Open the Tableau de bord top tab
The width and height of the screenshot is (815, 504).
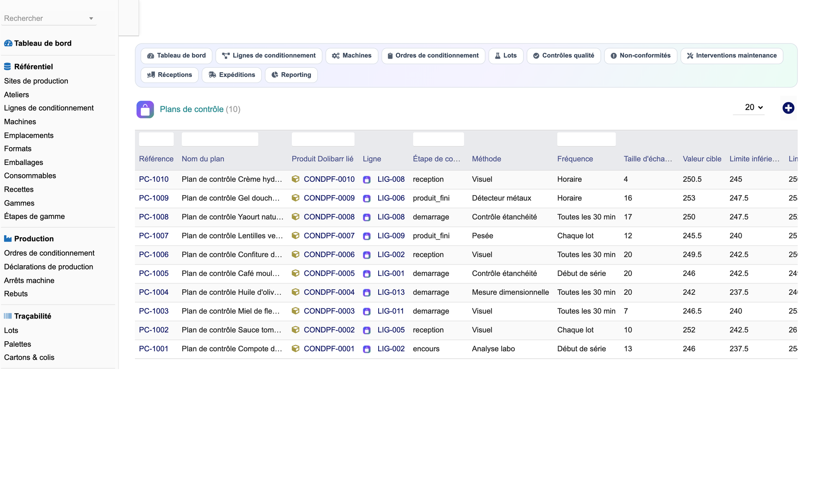pos(176,56)
